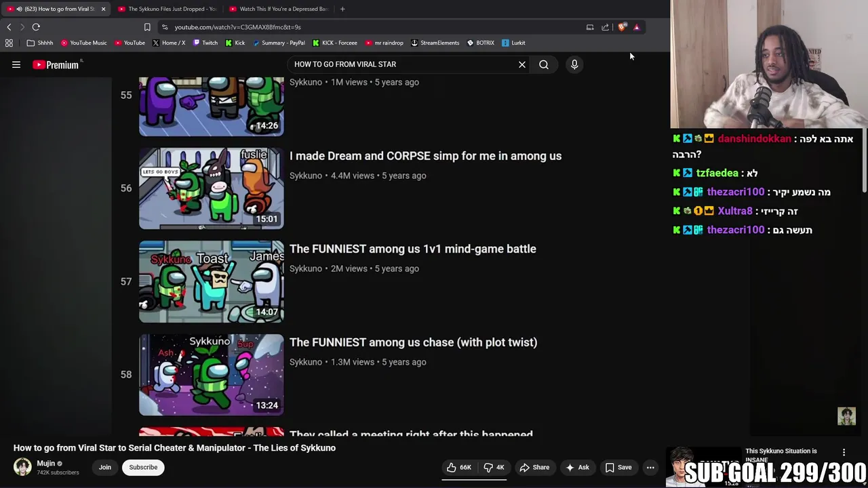Open YouTube Music bookmark
The height and width of the screenshot is (488, 868).
click(83, 43)
